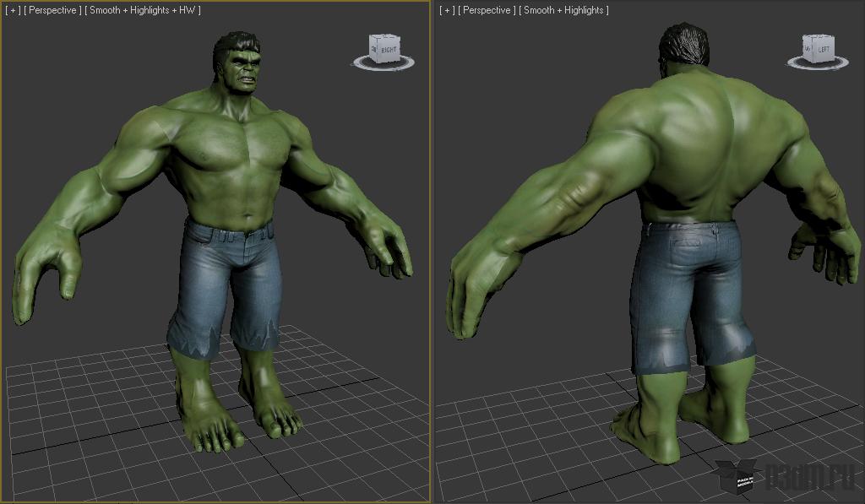Open the right viewport's Perspective view menu
Screen dimensions: 865x504
487,10
